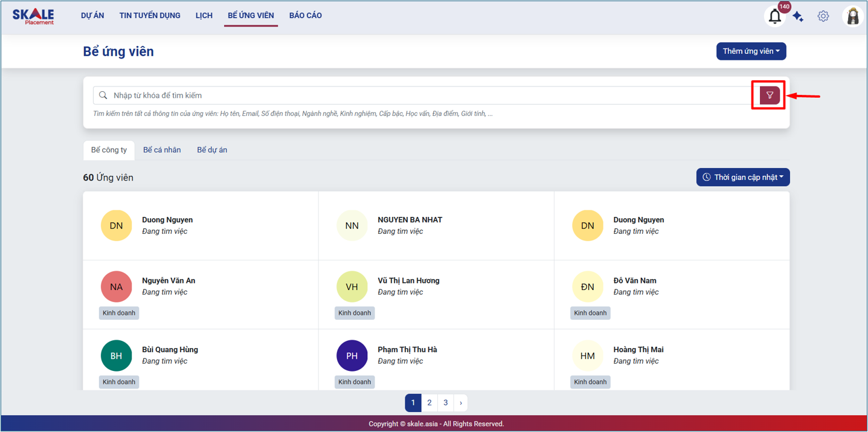868x432 pixels.
Task: Click the BH avatar of Bùi Quang Hùng
Action: [116, 356]
